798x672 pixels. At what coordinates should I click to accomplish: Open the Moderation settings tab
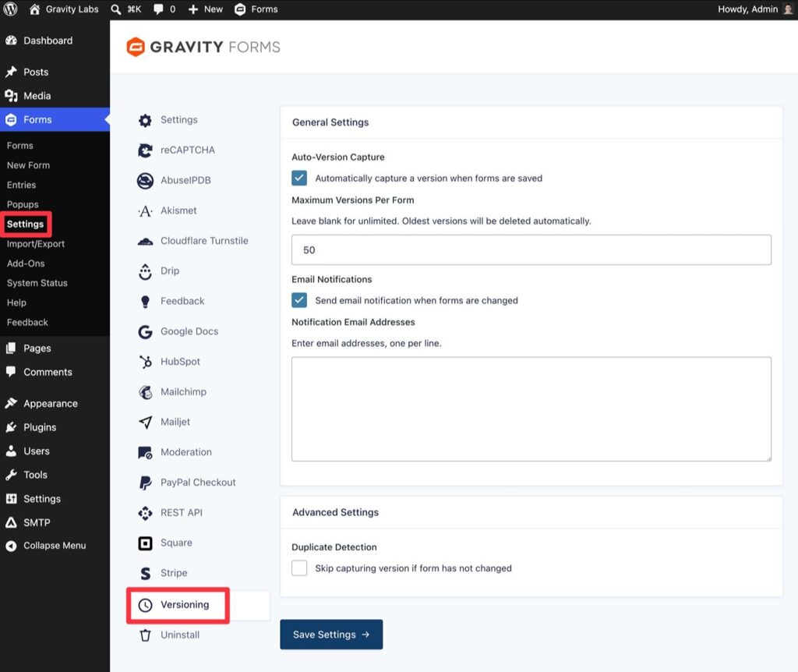click(x=185, y=452)
